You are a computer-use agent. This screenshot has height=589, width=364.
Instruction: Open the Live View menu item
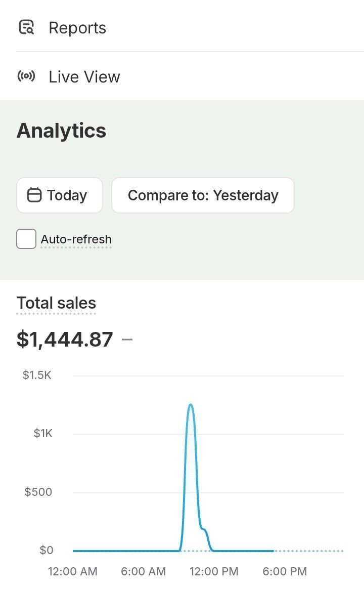pos(84,77)
